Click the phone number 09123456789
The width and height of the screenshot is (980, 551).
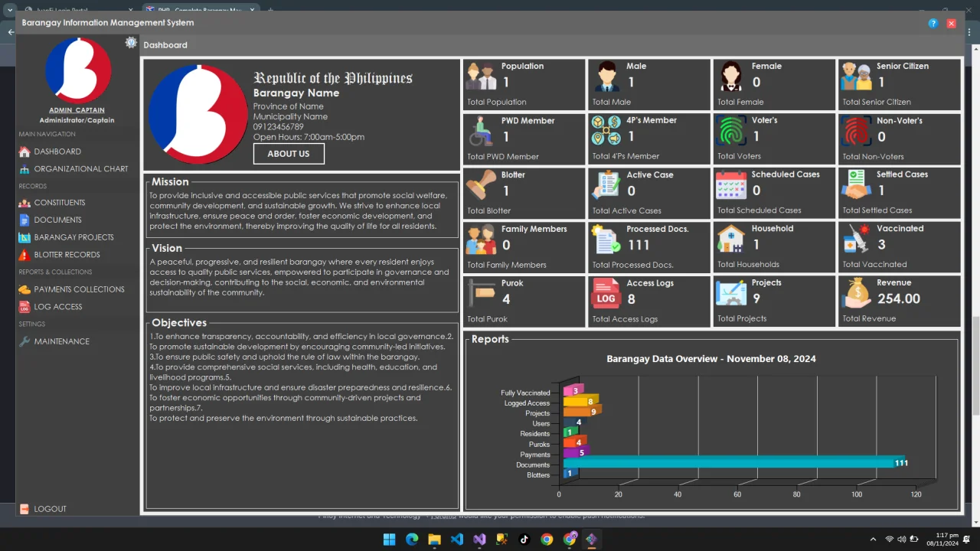click(279, 127)
